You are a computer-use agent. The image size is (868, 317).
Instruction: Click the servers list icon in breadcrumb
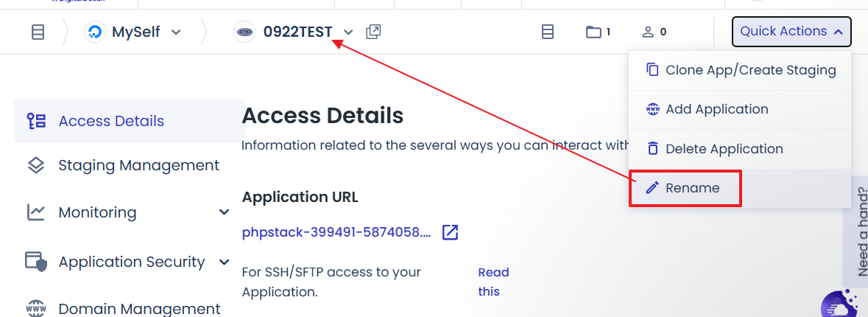(x=38, y=32)
